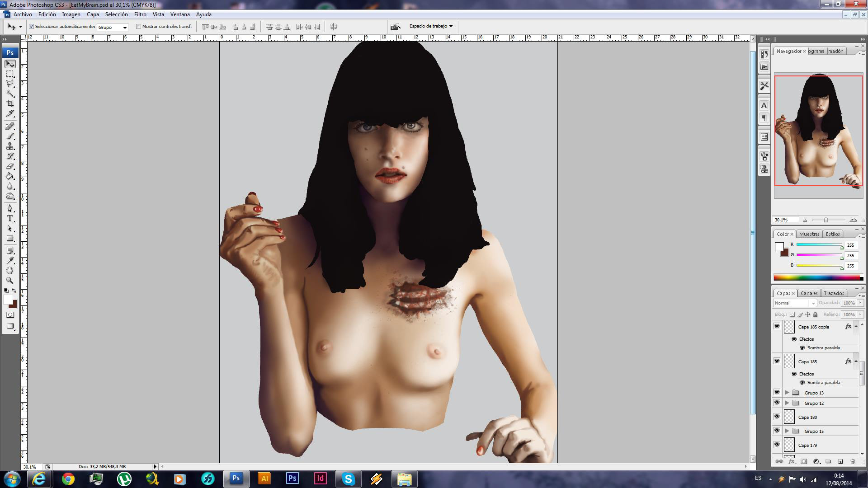Enable Mostrar controles transf. checkbox
Screen dimensions: 868x488
click(x=139, y=27)
